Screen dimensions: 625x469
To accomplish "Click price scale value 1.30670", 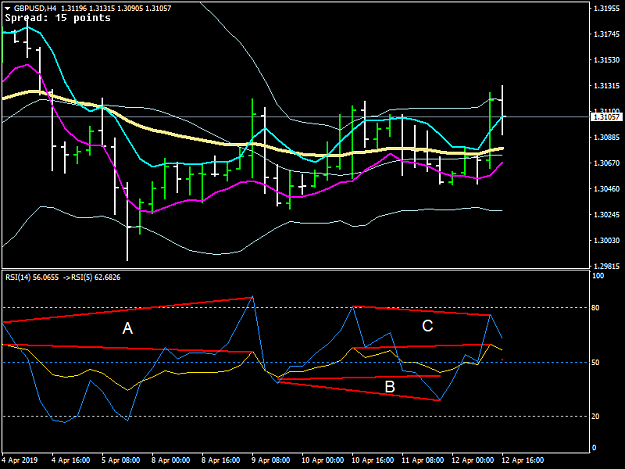I will (606, 163).
